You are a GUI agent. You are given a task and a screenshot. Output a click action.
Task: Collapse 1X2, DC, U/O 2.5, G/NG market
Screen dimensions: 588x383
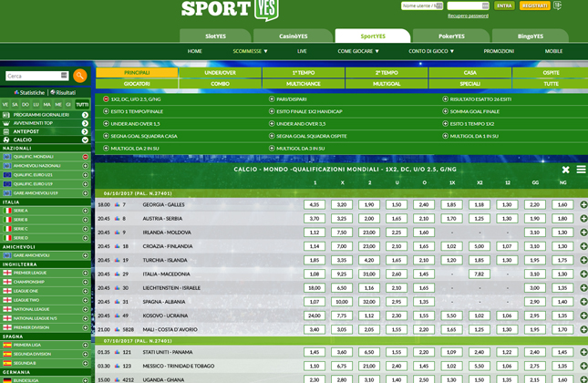pyautogui.click(x=106, y=99)
